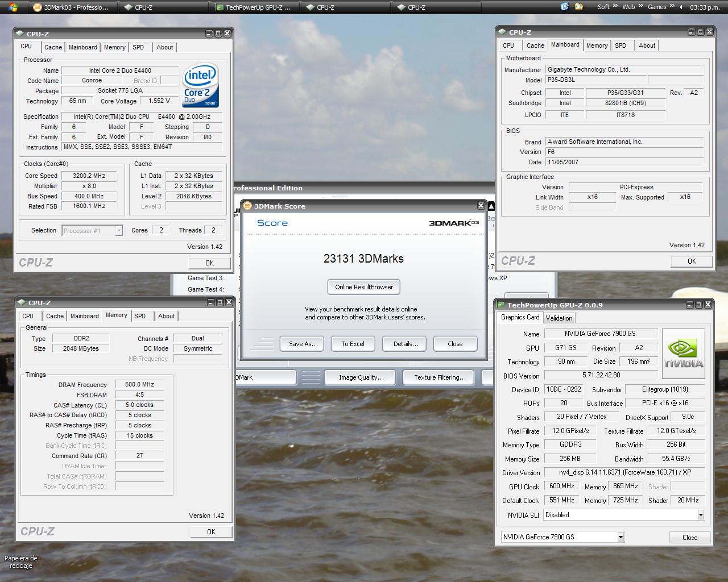728x582 pixels.
Task: Select Validation tab in GPU-Z
Action: (x=559, y=318)
